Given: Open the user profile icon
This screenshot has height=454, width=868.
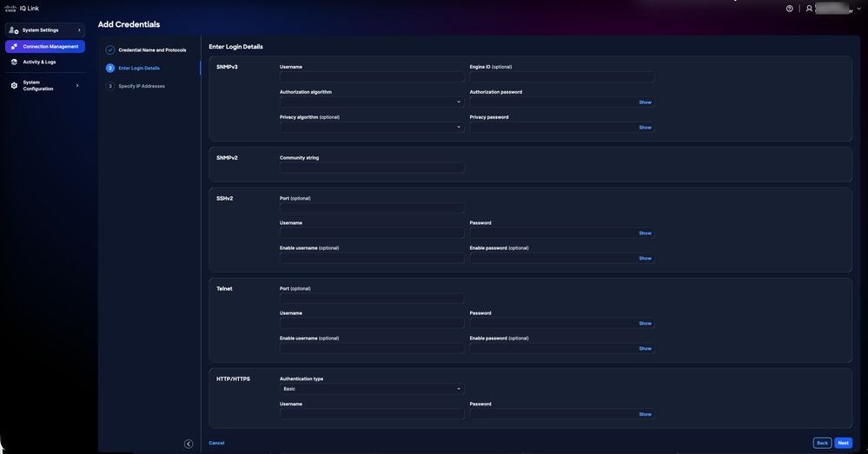Looking at the screenshot, I should click(x=809, y=9).
